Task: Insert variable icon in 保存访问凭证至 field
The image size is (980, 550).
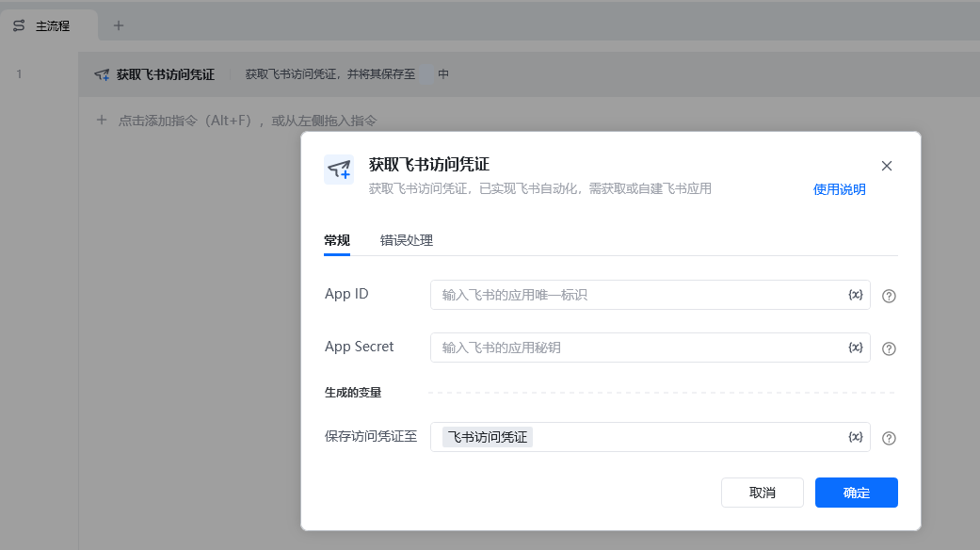Action: tap(855, 436)
